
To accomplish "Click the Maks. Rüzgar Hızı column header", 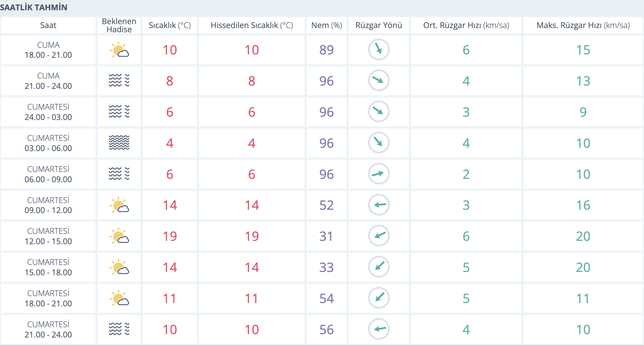I will pos(583,25).
